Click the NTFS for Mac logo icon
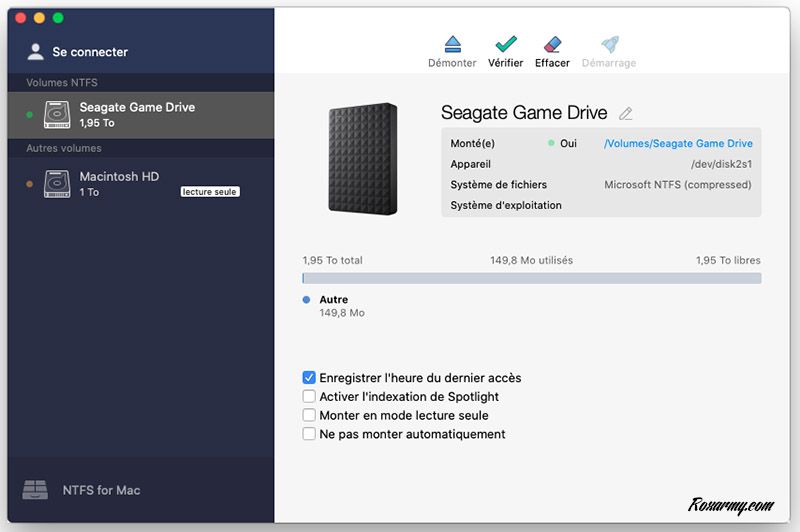The height and width of the screenshot is (532, 800). 35,490
